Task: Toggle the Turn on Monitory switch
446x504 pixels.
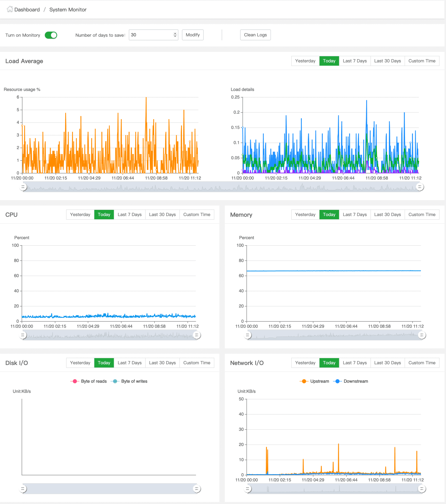Action: click(51, 35)
